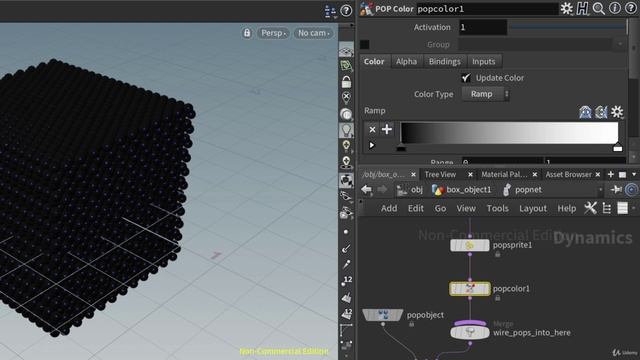Toggle point normals display icon
Screen dimensions: 640x360
click(x=346, y=248)
